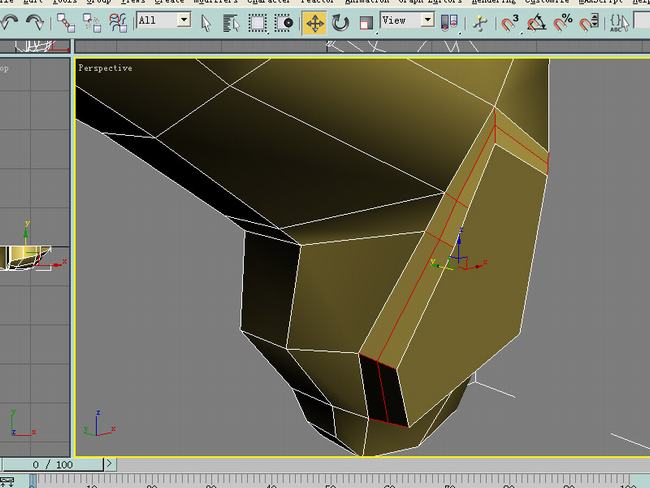The height and width of the screenshot is (488, 650).
Task: Grab the blue Z axis gizmo arrow
Action: pyautogui.click(x=459, y=244)
